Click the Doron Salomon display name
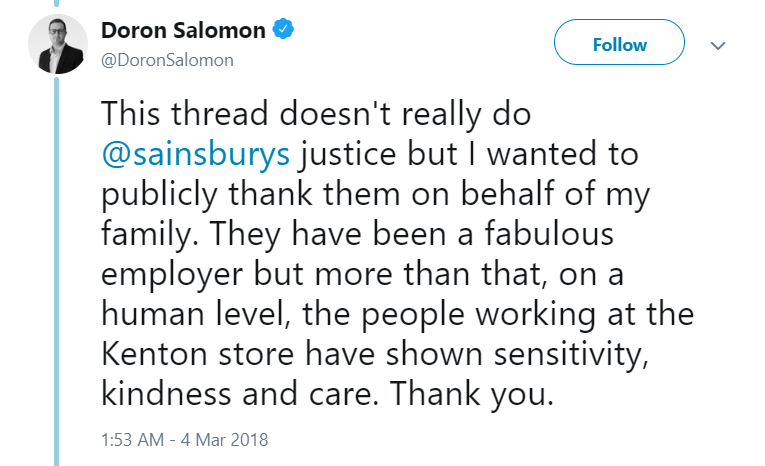 tap(183, 30)
